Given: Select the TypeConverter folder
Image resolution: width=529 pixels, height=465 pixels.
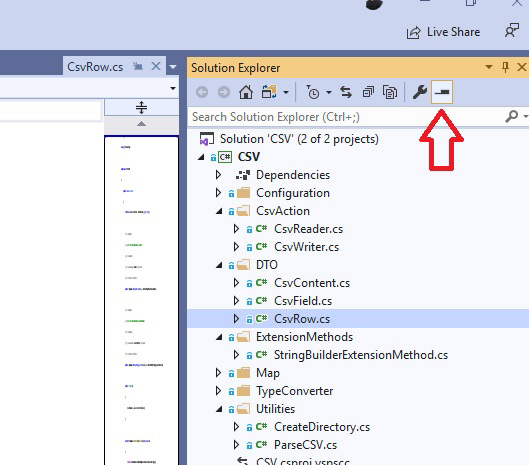Looking at the screenshot, I should 295,391.
